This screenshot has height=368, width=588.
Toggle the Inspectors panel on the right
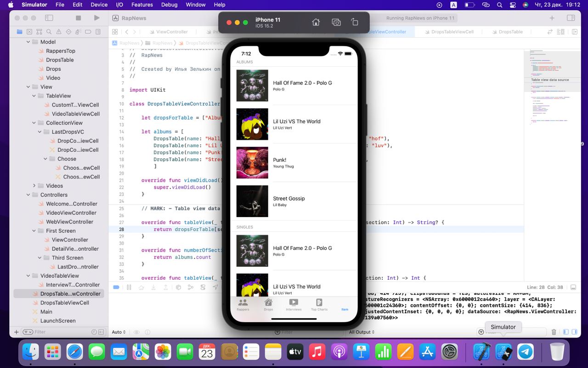pos(571,18)
